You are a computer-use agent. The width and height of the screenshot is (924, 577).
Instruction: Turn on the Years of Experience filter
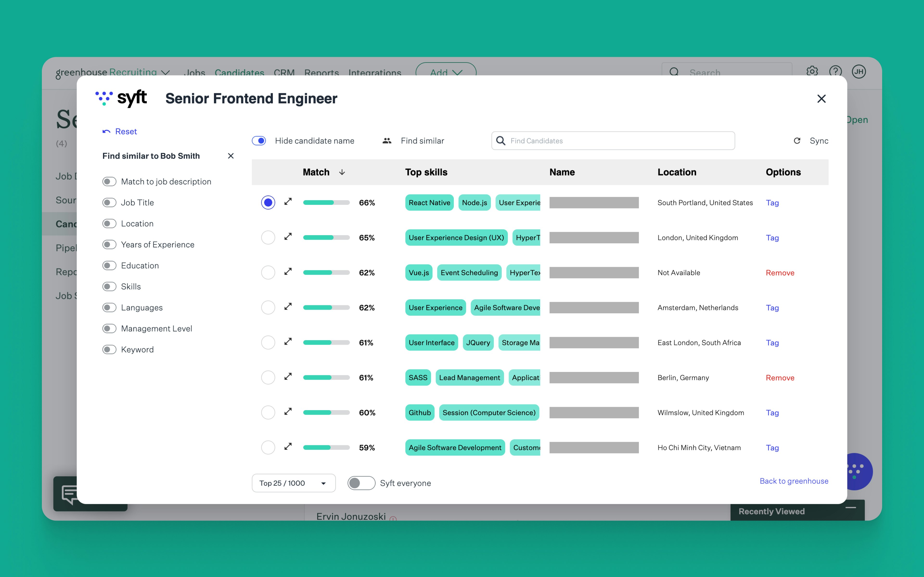click(109, 245)
